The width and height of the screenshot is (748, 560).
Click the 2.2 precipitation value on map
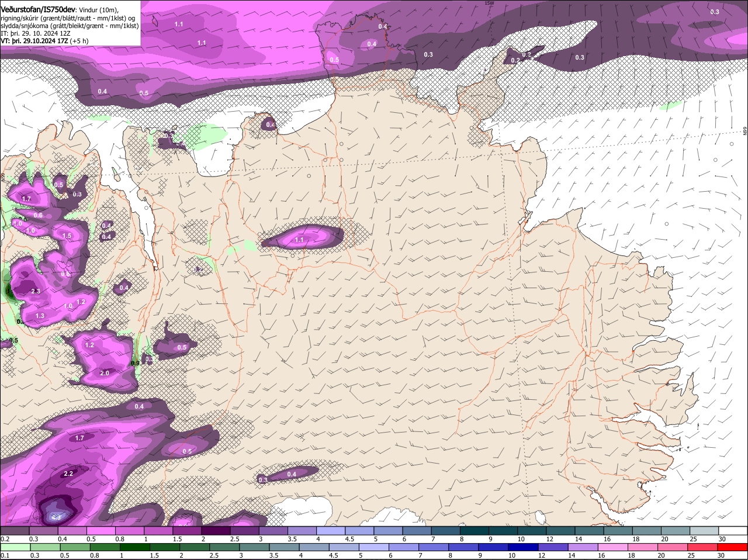68,473
